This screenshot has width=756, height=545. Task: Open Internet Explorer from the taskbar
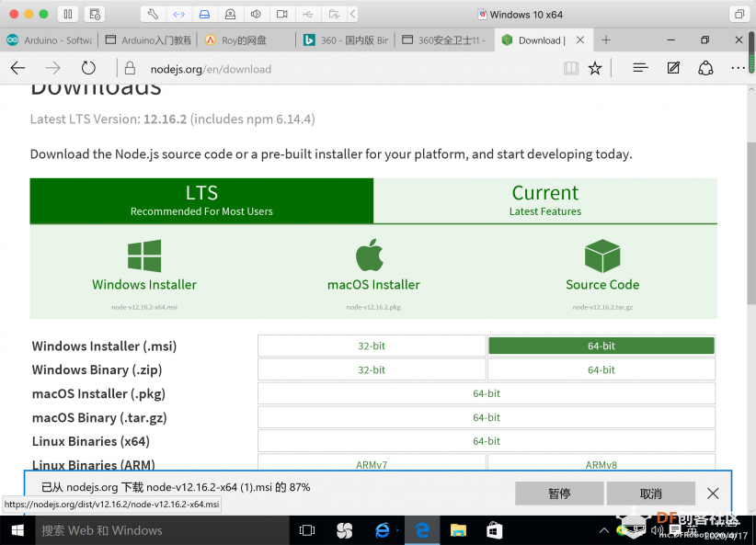(x=383, y=530)
